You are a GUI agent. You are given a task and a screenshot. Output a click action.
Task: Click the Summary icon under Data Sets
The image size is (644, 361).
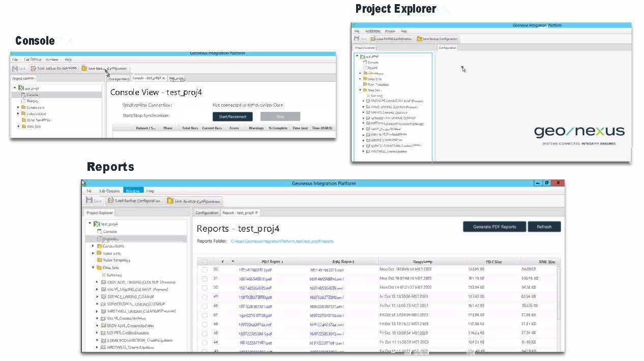(x=103, y=275)
